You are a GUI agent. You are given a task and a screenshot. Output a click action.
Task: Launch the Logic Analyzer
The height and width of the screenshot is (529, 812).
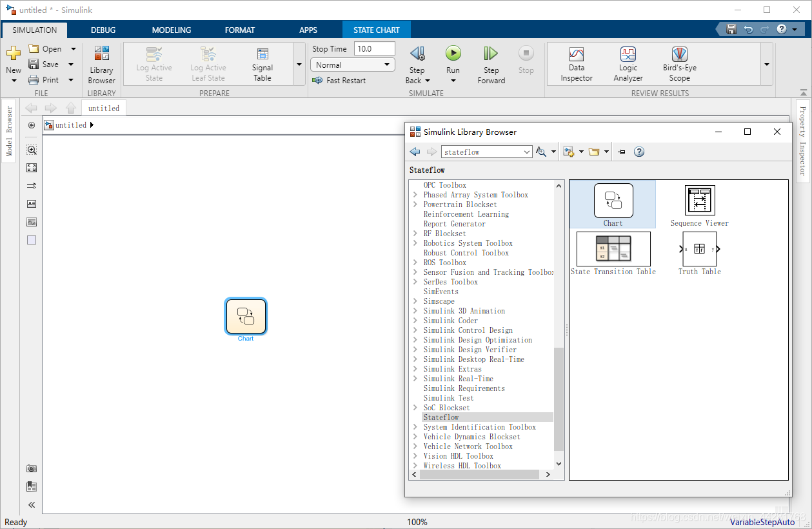click(628, 65)
